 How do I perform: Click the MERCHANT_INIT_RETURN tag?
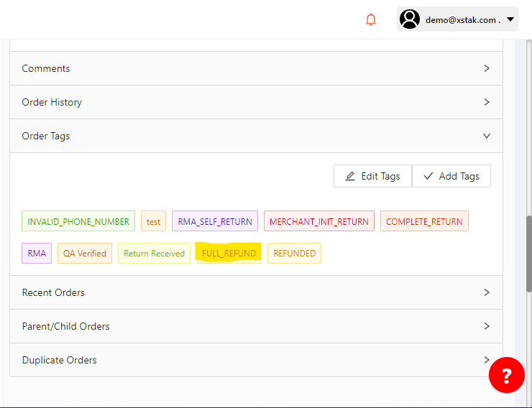click(319, 221)
